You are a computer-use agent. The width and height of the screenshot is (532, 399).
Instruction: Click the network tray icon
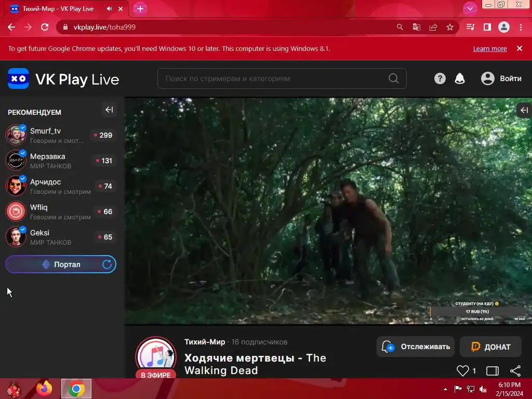pyautogui.click(x=471, y=389)
